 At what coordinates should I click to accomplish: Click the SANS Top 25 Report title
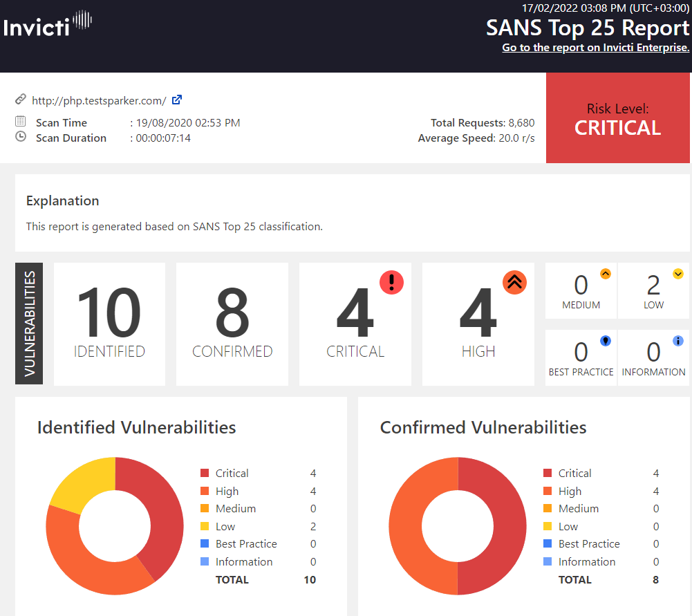pyautogui.click(x=588, y=28)
